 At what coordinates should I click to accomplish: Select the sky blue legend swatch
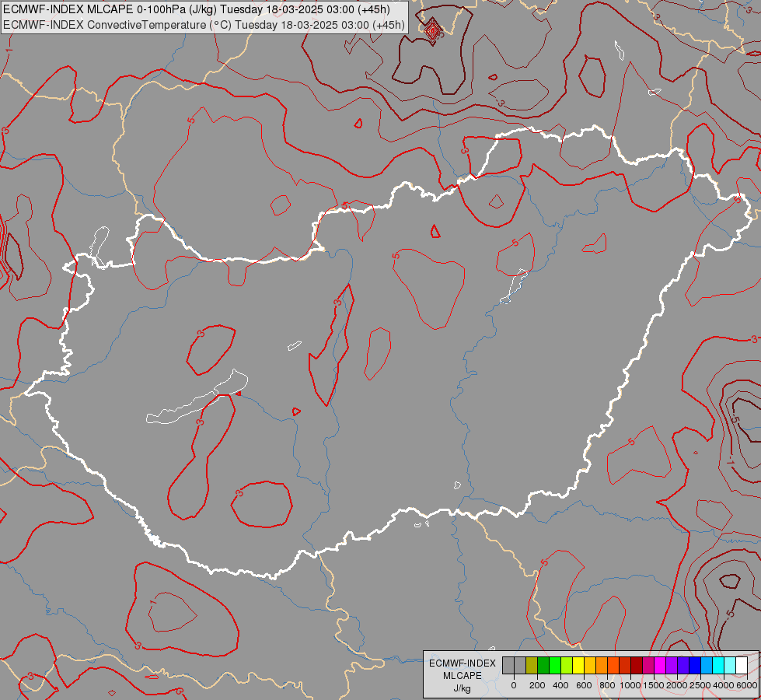(707, 666)
